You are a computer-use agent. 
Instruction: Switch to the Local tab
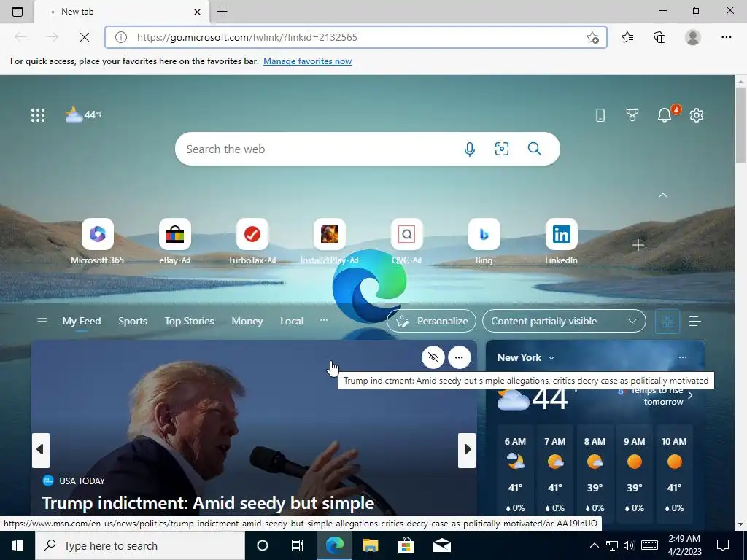(292, 321)
